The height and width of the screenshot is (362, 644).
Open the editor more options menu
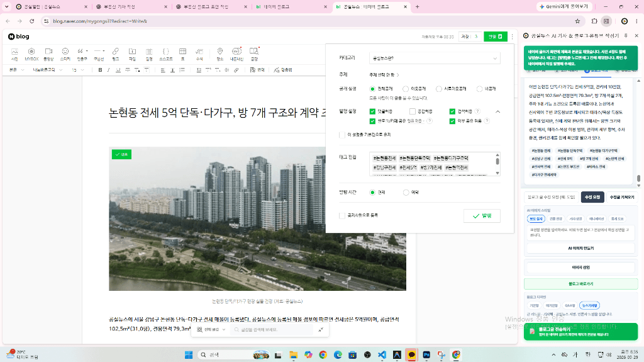tap(512, 37)
